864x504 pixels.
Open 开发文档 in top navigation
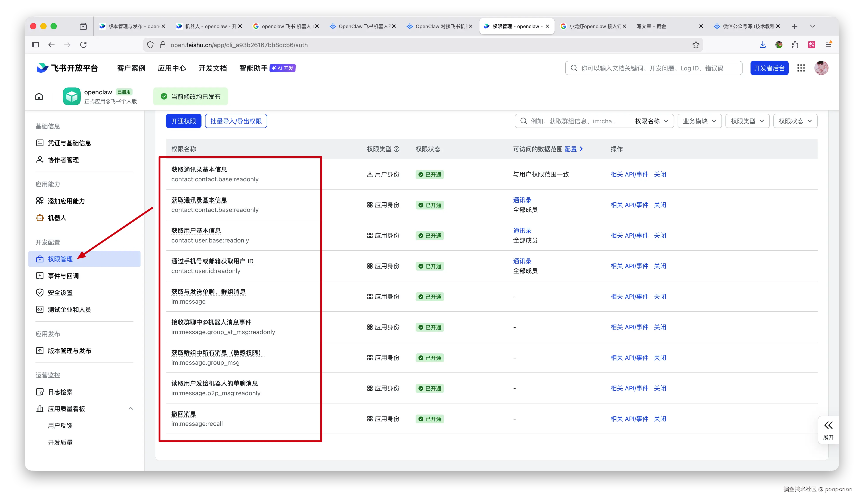click(x=213, y=68)
